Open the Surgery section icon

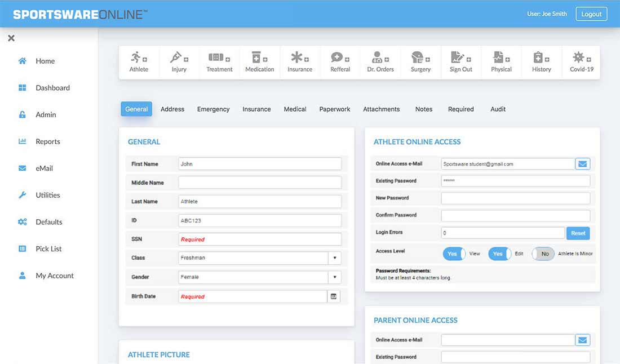(x=420, y=62)
